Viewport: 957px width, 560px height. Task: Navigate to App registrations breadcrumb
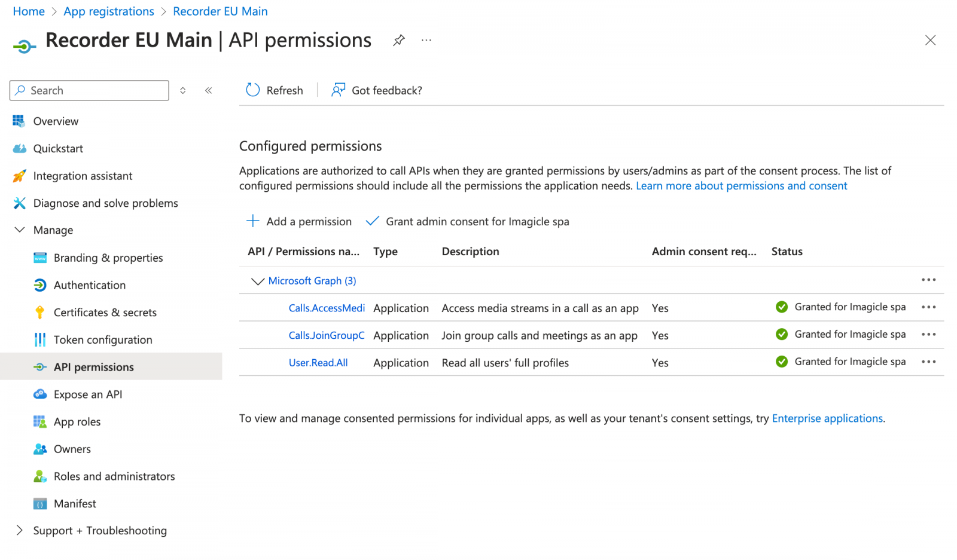click(109, 11)
